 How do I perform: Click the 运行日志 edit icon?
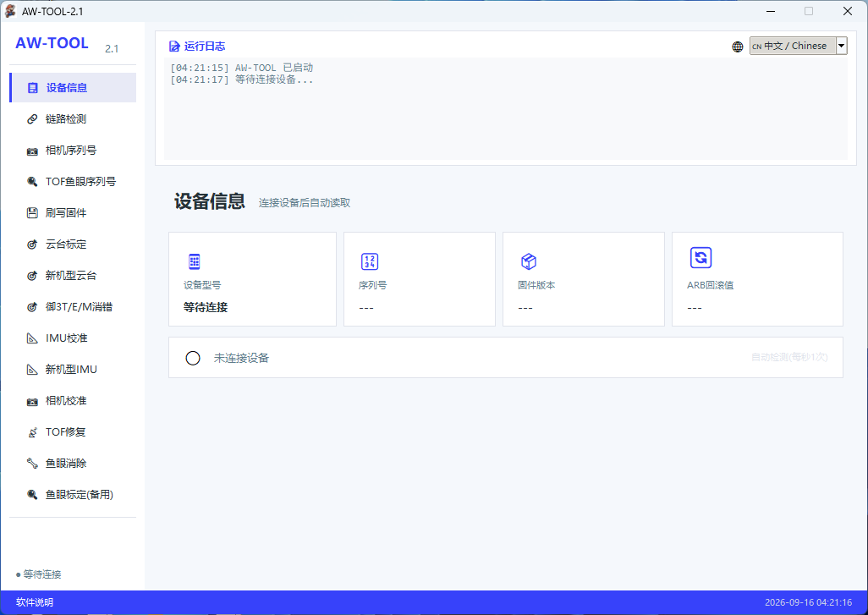pyautogui.click(x=174, y=47)
